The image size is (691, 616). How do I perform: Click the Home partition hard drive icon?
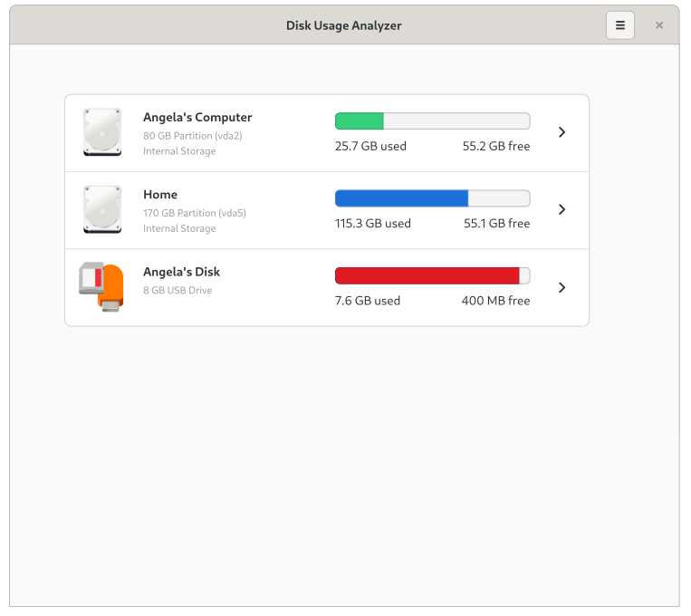[x=101, y=210]
